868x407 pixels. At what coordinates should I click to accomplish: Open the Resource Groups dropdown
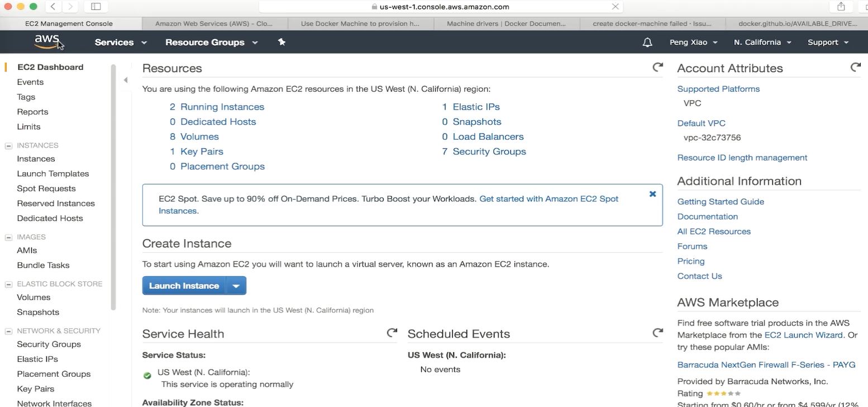212,42
